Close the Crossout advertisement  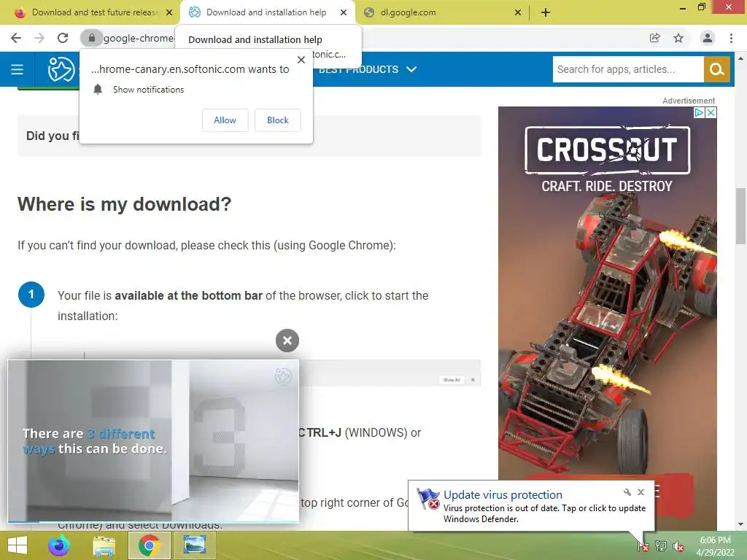coord(711,112)
